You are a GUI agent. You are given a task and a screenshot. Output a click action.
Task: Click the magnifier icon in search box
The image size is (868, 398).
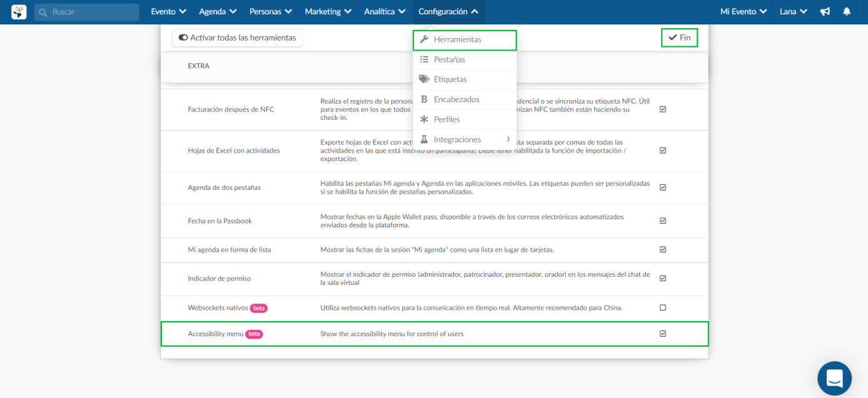point(43,12)
